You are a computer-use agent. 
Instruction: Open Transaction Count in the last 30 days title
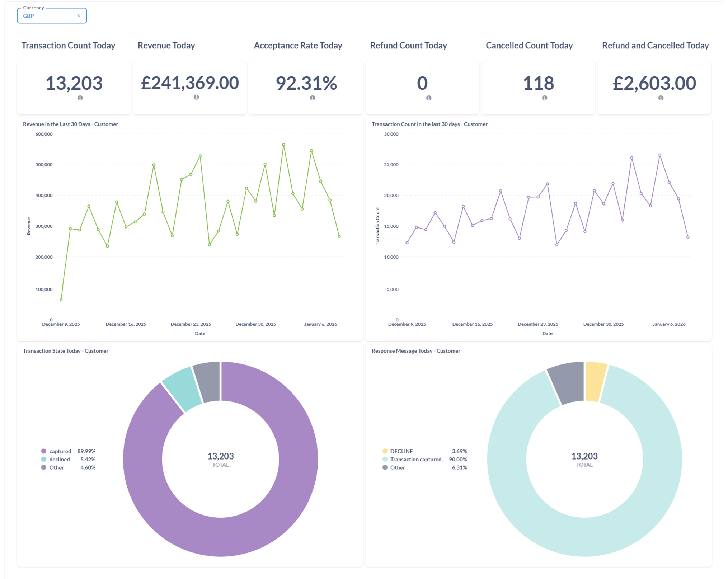pyautogui.click(x=429, y=124)
